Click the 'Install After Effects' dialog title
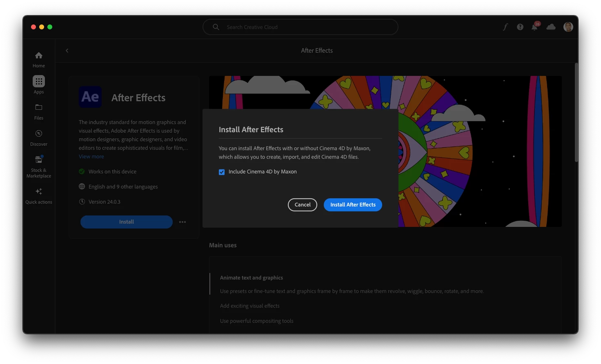This screenshot has width=601, height=364. [251, 130]
